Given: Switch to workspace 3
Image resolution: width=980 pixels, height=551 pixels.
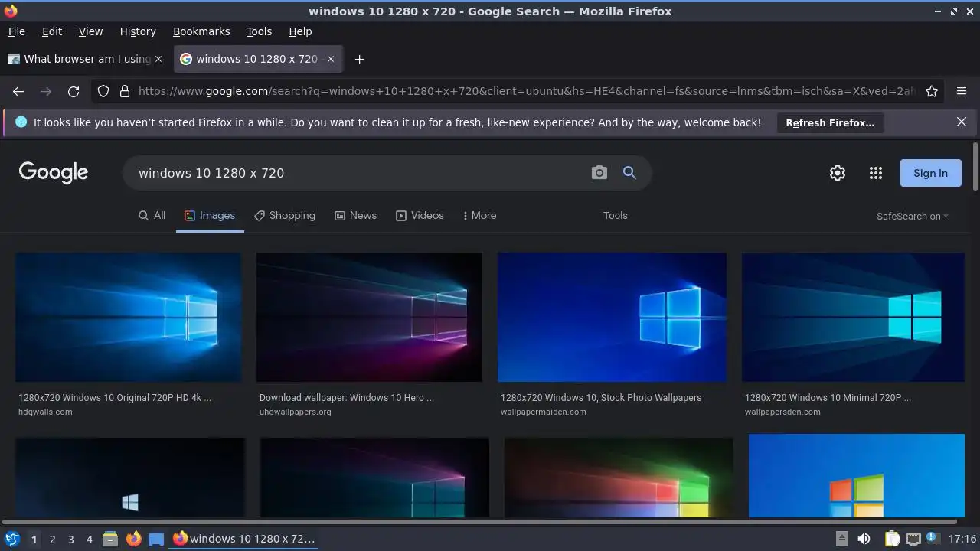Looking at the screenshot, I should (x=70, y=540).
